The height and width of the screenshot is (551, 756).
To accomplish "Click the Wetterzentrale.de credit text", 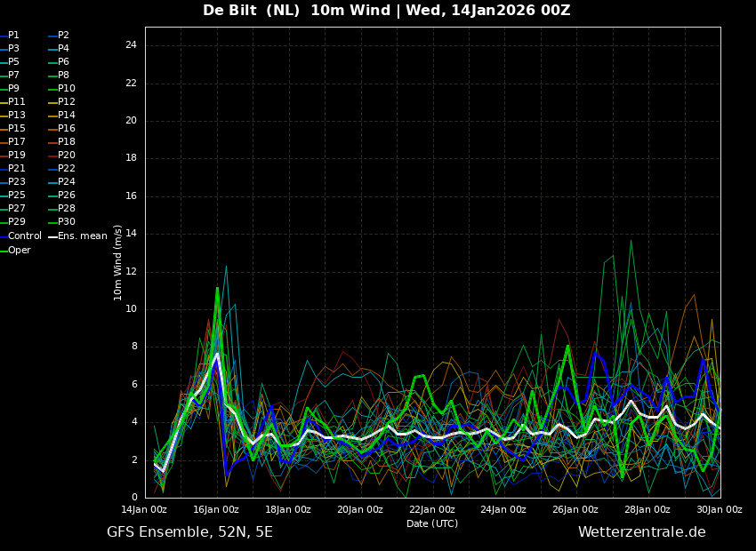I will click(642, 532).
